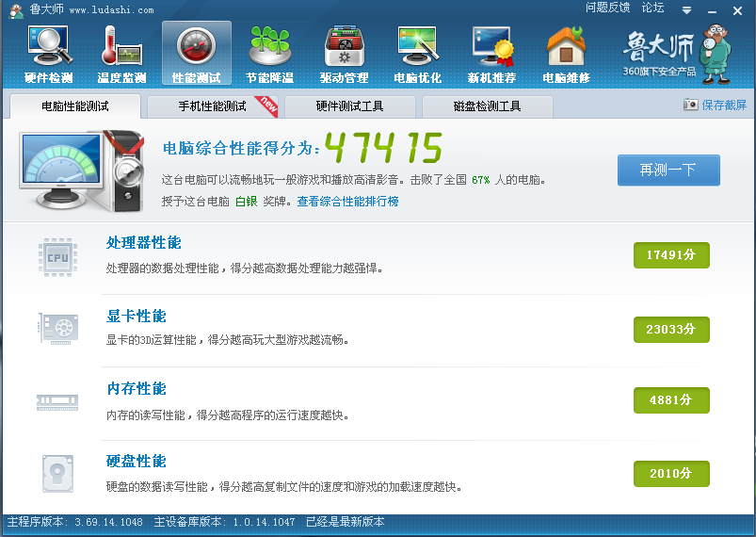Click the 鲁大师 title bar app icon
The height and width of the screenshot is (537, 756).
[x=16, y=10]
